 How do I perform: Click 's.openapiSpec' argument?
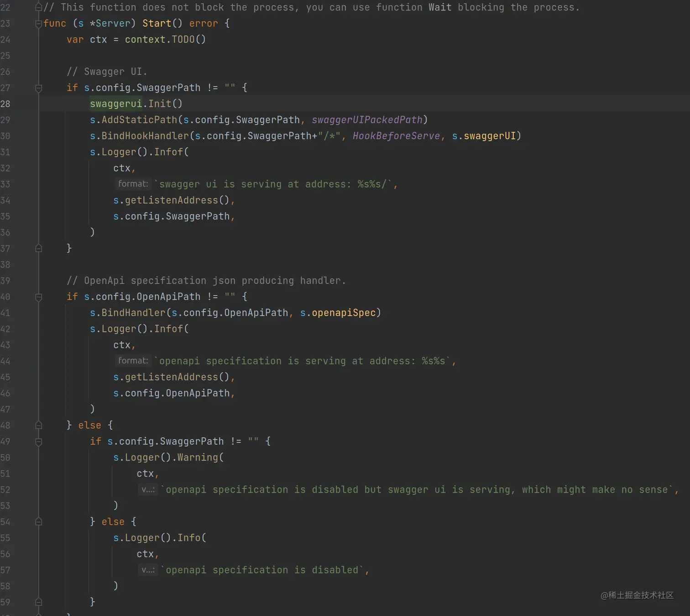coord(338,313)
